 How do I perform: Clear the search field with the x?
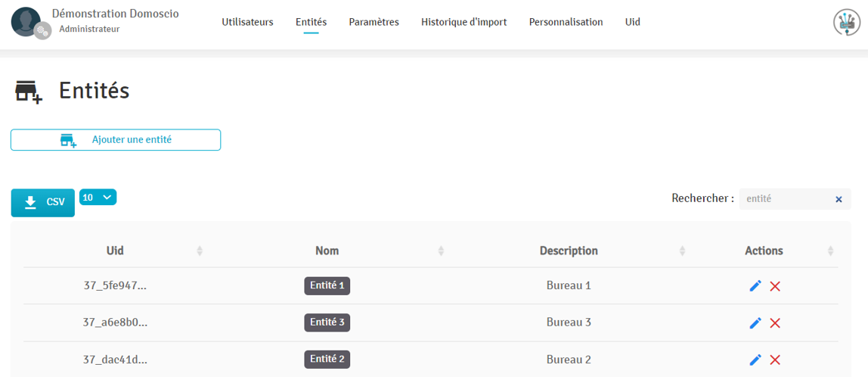[x=839, y=200]
